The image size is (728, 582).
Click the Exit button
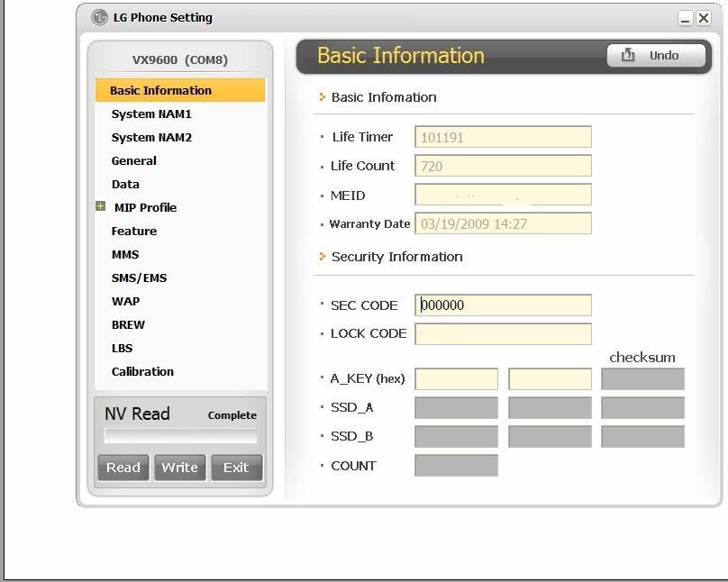[236, 468]
